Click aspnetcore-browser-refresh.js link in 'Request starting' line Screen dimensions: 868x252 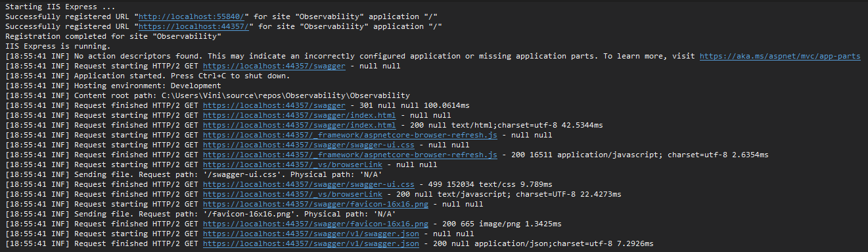tap(350, 135)
